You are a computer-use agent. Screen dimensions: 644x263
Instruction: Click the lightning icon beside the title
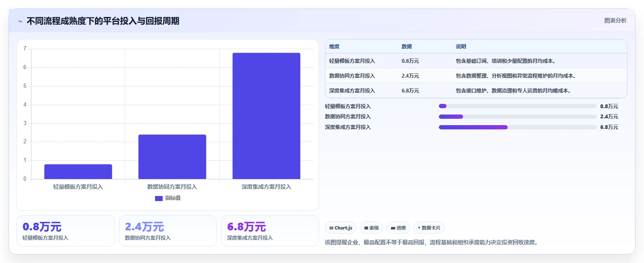(20, 21)
